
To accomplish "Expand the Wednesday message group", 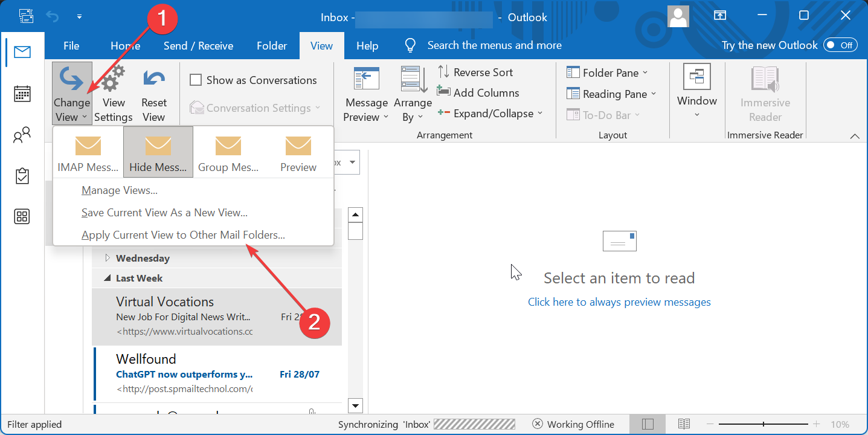I will point(108,258).
